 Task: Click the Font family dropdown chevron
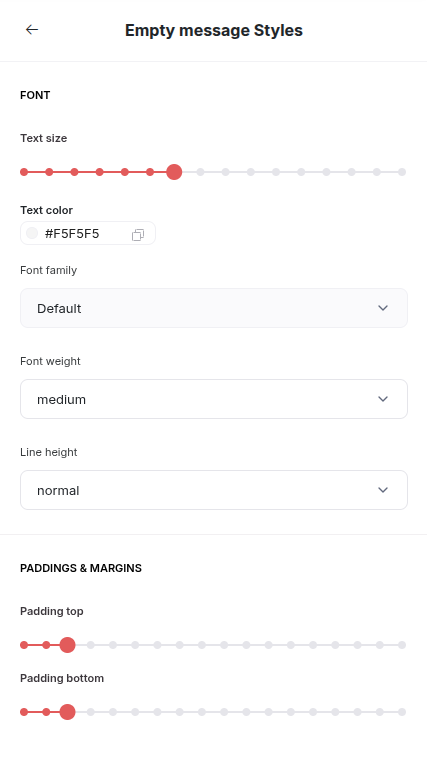pos(382,308)
